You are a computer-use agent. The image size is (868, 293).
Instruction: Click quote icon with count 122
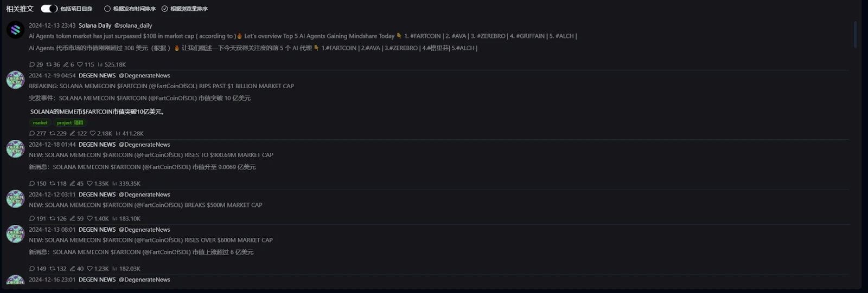[73, 133]
